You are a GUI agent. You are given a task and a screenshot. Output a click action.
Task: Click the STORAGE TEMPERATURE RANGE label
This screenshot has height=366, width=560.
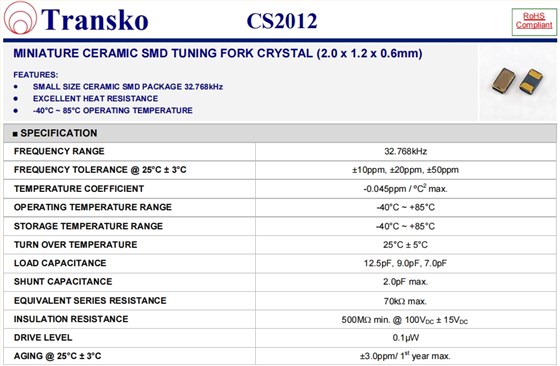[x=88, y=226]
